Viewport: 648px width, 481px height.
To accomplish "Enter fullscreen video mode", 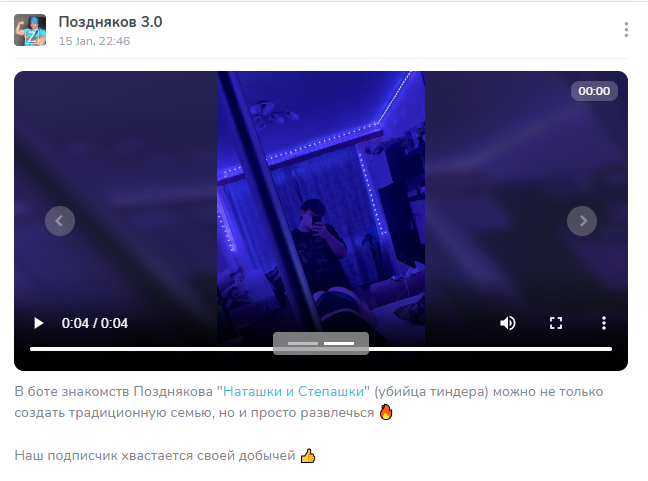I will (x=556, y=323).
